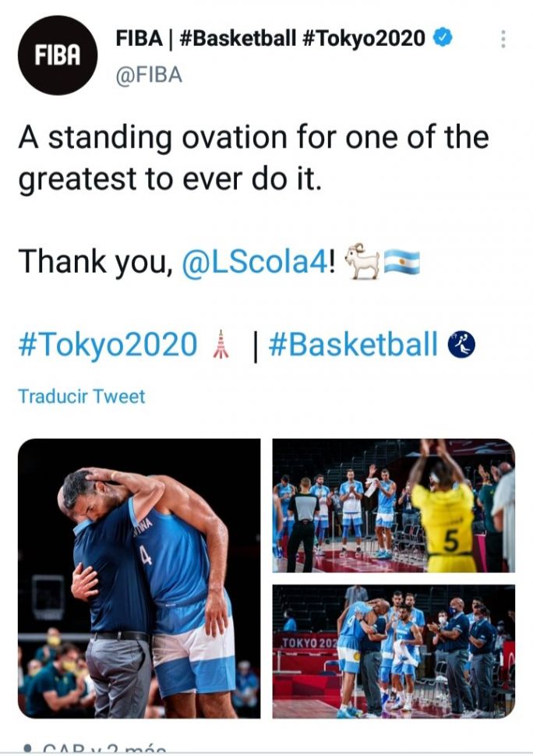
Task: Open the bottom-right photo with Tokyo 2020 banner
Action: click(393, 651)
